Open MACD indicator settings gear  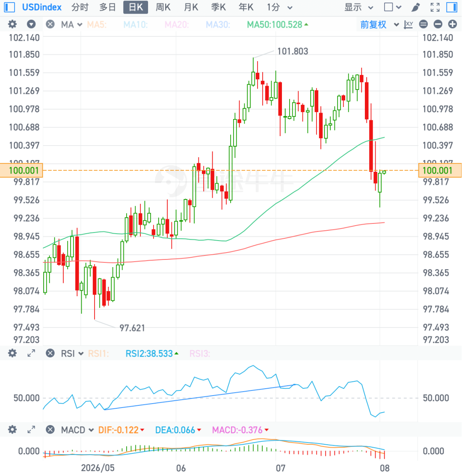[x=12, y=429]
